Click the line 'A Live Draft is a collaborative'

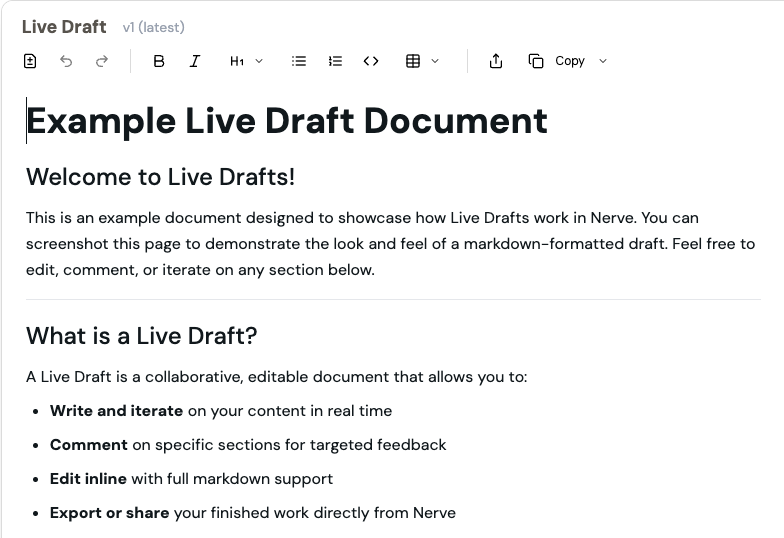click(276, 376)
